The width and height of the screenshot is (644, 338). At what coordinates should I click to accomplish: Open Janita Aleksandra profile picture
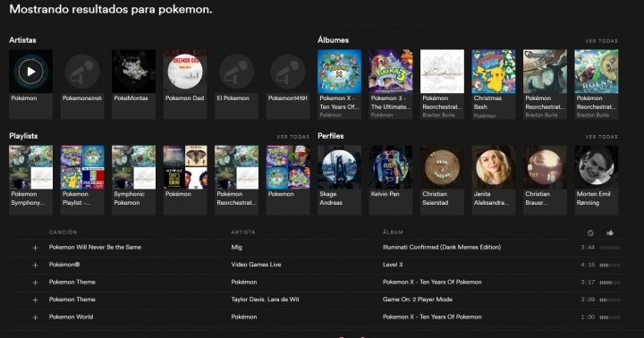[x=493, y=167]
